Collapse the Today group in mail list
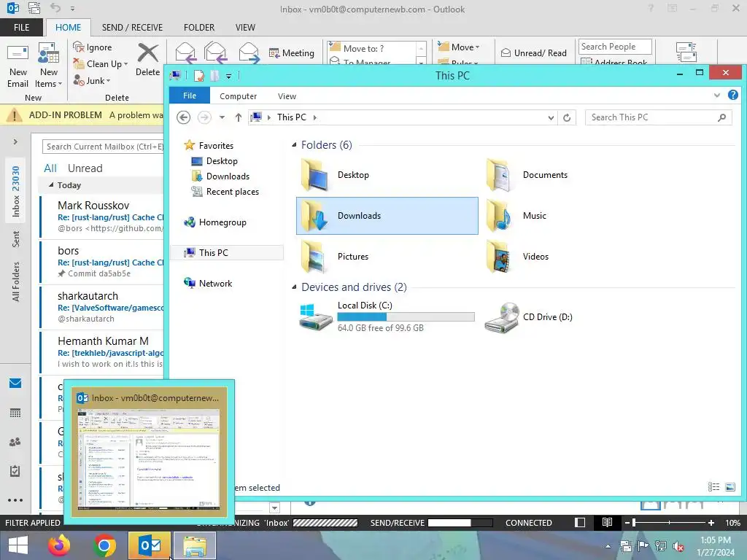The width and height of the screenshot is (747, 560). click(x=51, y=184)
